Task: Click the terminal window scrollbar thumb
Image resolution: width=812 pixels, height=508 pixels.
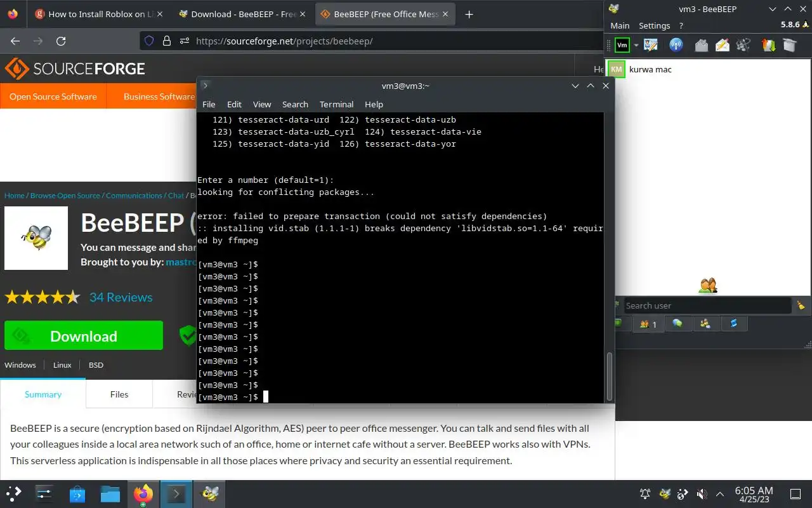Action: (610, 376)
